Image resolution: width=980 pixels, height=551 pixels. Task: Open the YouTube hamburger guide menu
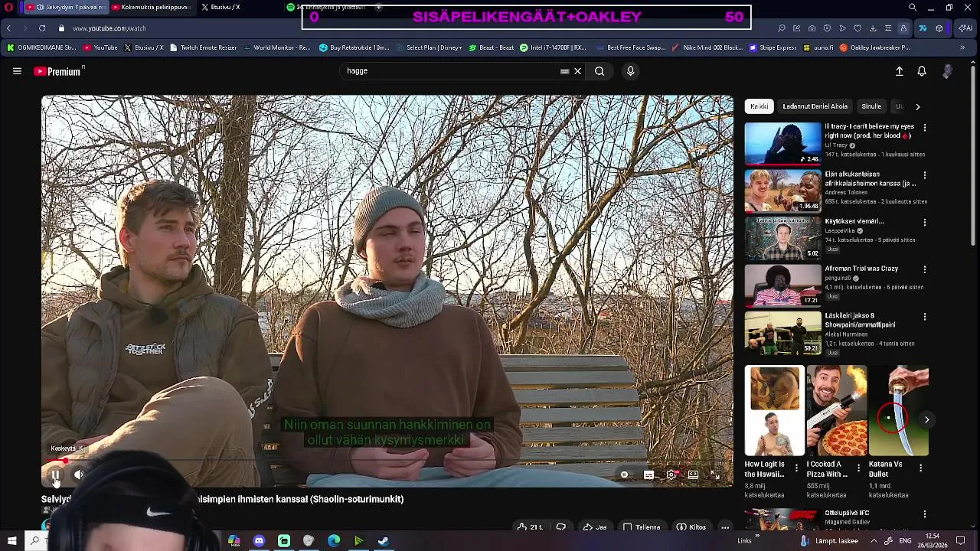17,71
